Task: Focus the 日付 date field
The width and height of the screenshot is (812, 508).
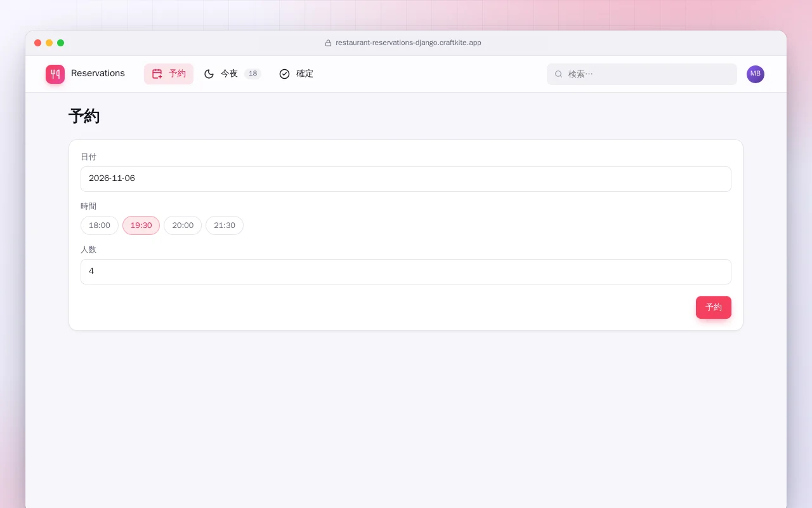Action: (406, 179)
